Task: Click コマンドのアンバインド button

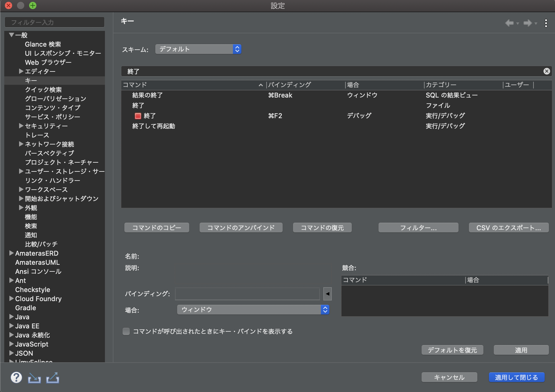Action: pos(241,228)
